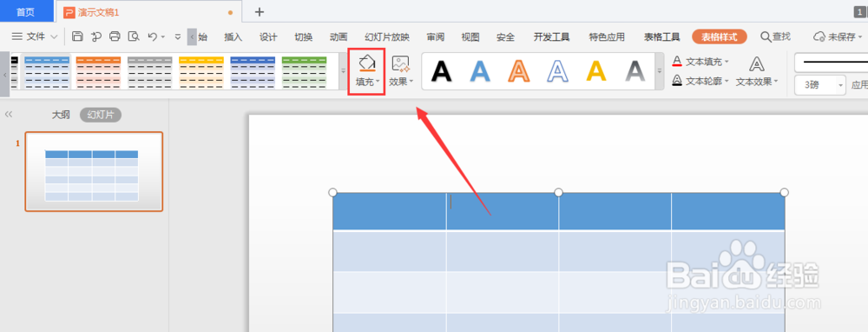Open the 安全 tab
The height and width of the screenshot is (332, 868).
pos(505,37)
